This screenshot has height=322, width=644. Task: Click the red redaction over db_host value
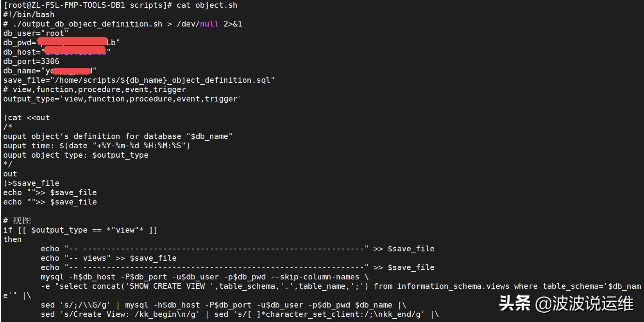[75, 51]
